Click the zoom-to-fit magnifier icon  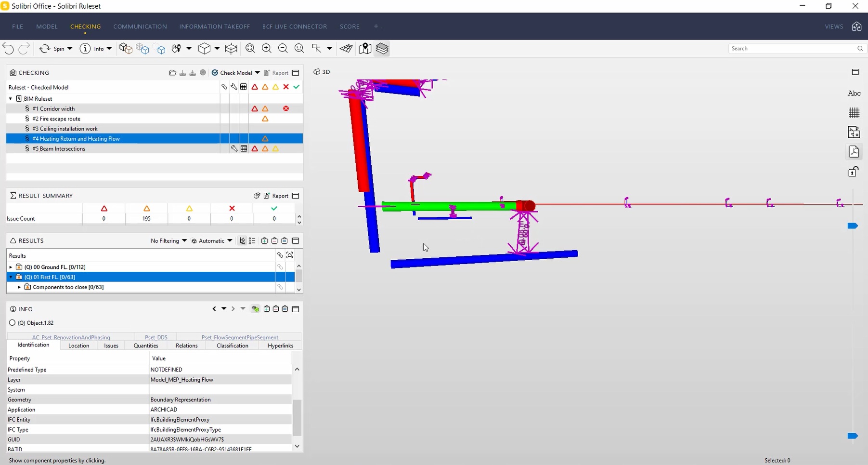click(250, 49)
